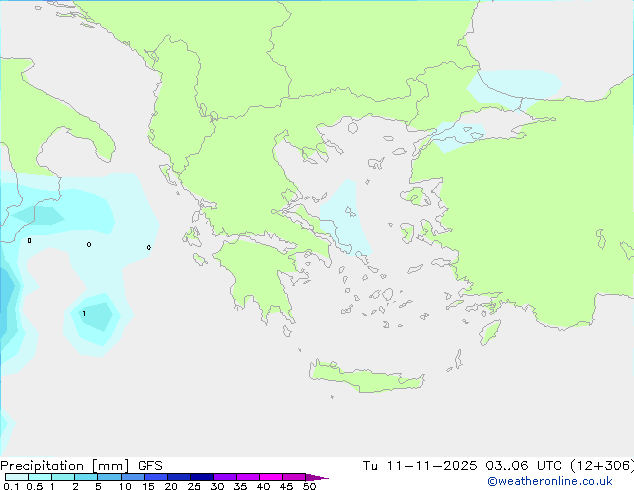This screenshot has width=634, height=490.
Task: Select the 5 to 10 mm legend swatch
Action: (109, 477)
